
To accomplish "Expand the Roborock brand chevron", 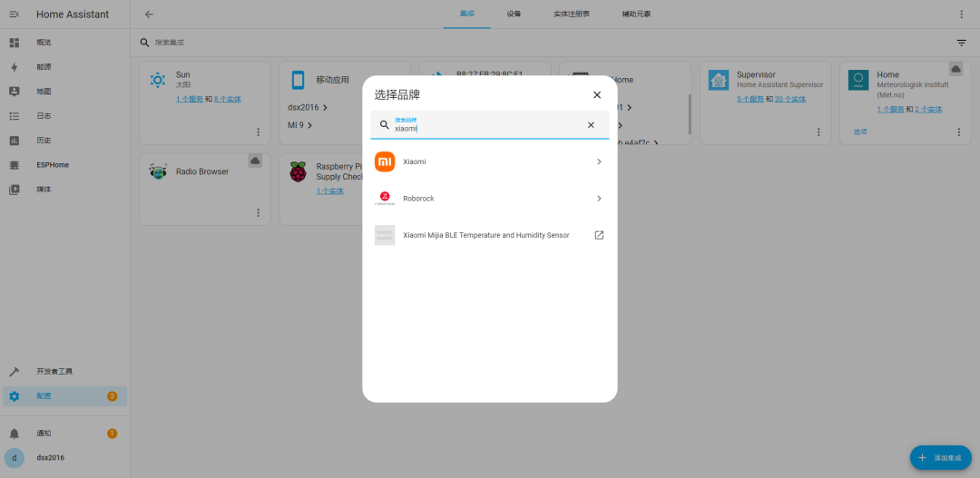I will pyautogui.click(x=599, y=198).
